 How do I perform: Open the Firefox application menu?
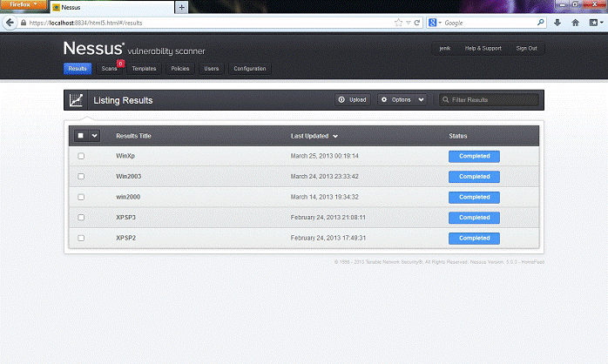pos(24,4)
